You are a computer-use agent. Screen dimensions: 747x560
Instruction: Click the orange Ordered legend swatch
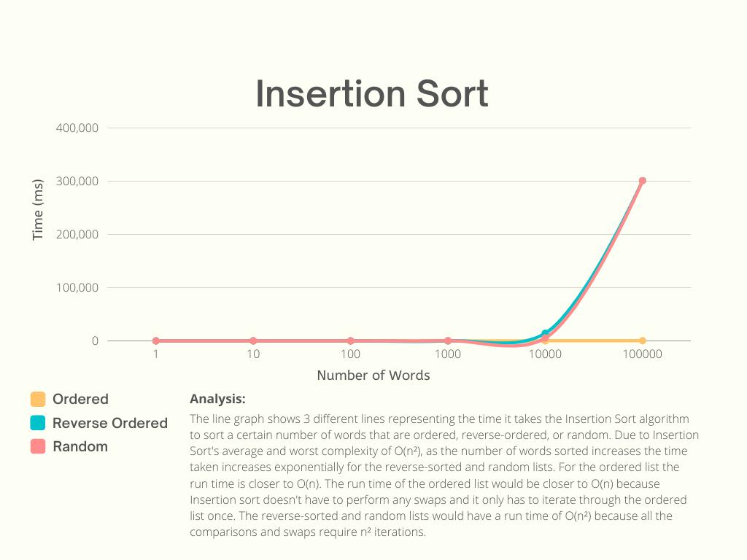[x=38, y=399]
